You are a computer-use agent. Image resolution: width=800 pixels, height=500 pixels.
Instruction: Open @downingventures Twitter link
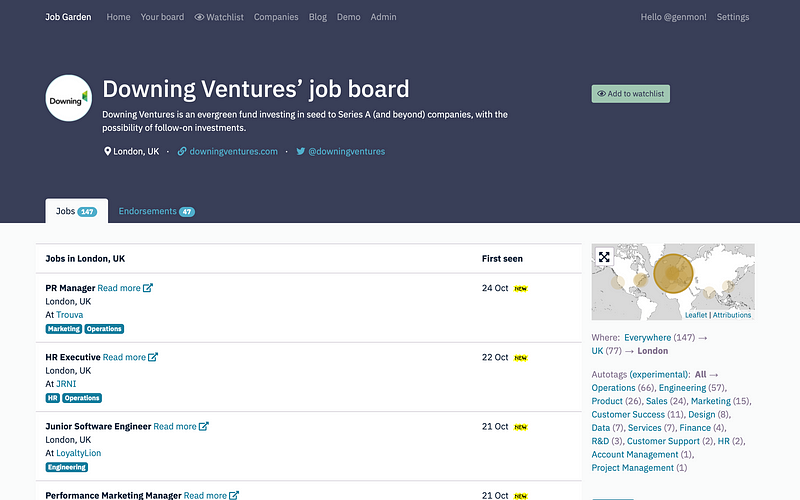pyautogui.click(x=346, y=151)
